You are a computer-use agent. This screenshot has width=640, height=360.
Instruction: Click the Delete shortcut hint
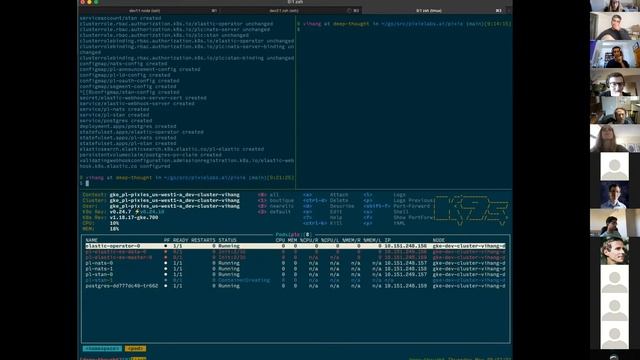[x=339, y=200]
